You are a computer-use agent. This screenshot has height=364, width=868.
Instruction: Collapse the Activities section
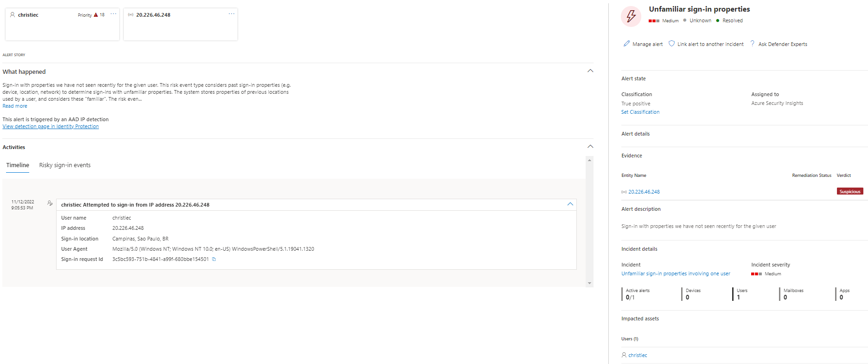(x=590, y=147)
